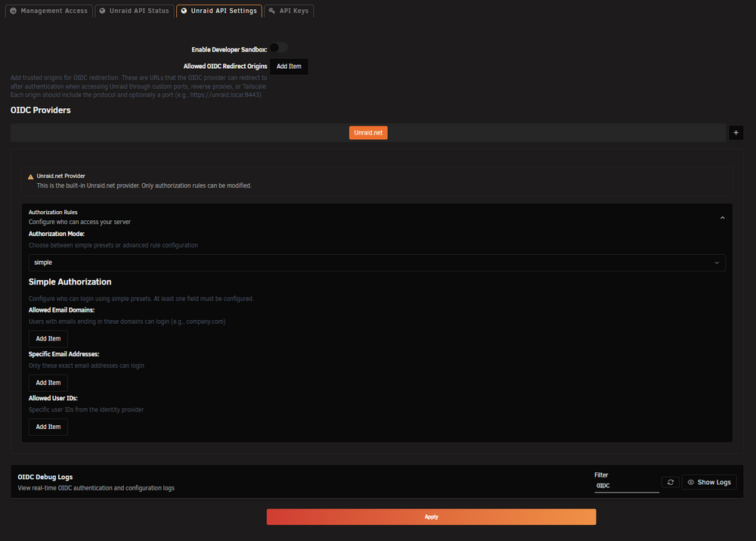Click 'Configure who can access your server' text
This screenshot has width=756, height=541.
pos(79,222)
